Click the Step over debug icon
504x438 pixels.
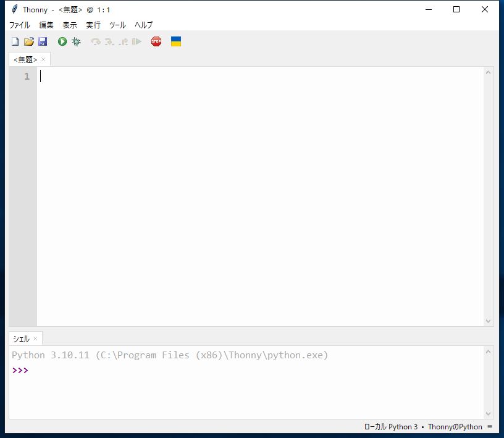(x=96, y=42)
